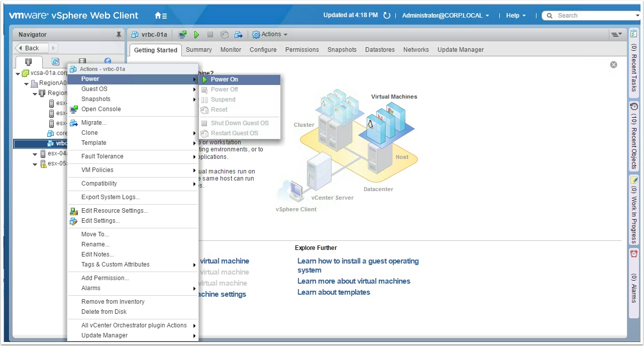The image size is (644, 346).
Task: Select the core VM tree item
Action: [57, 133]
